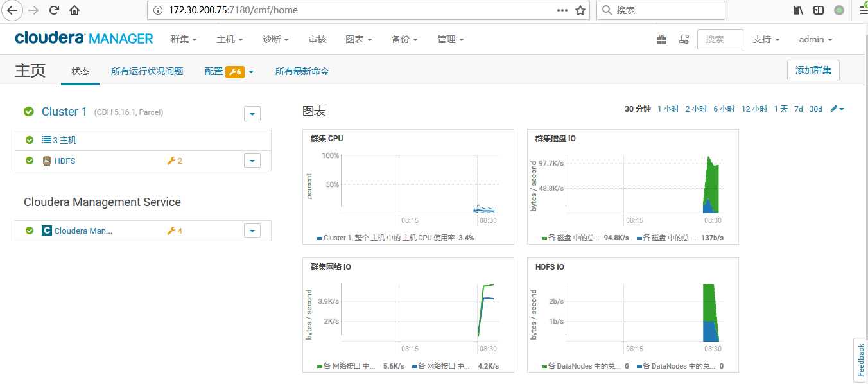Open the 群集磁盘 IO chart title

pos(555,139)
